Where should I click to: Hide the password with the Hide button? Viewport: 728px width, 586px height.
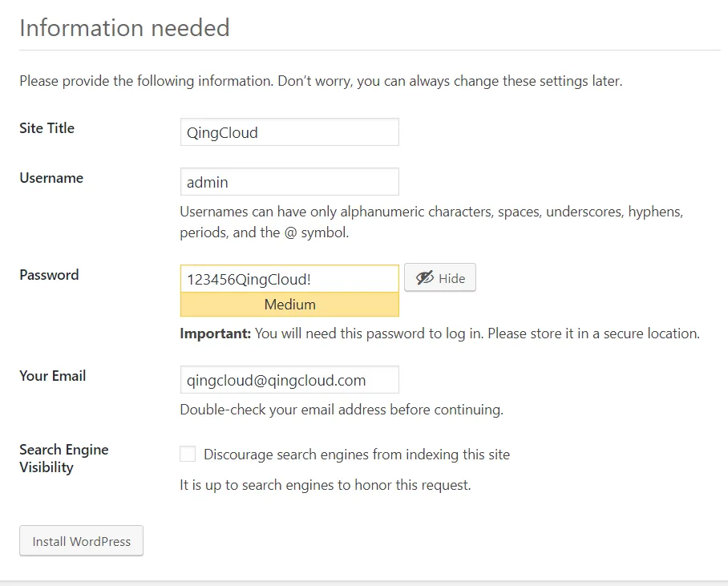tap(440, 278)
